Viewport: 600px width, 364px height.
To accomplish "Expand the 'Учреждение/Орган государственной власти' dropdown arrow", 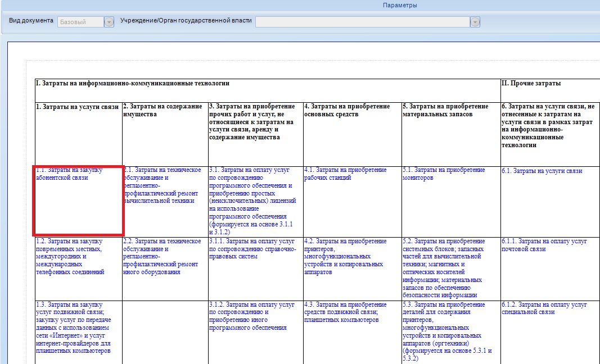I will pos(475,22).
